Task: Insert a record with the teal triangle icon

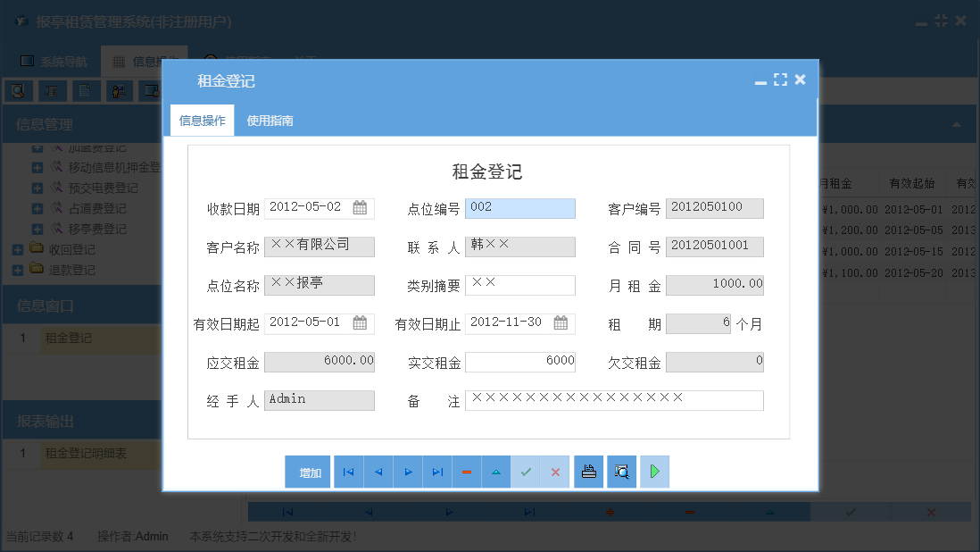Action: click(496, 472)
